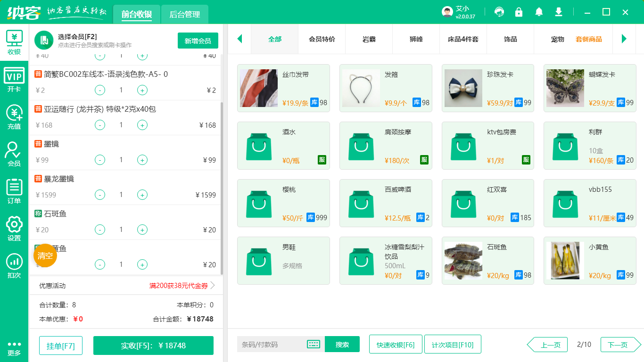
Task: Open the VIP card opening sidebar icon
Action: point(14,79)
